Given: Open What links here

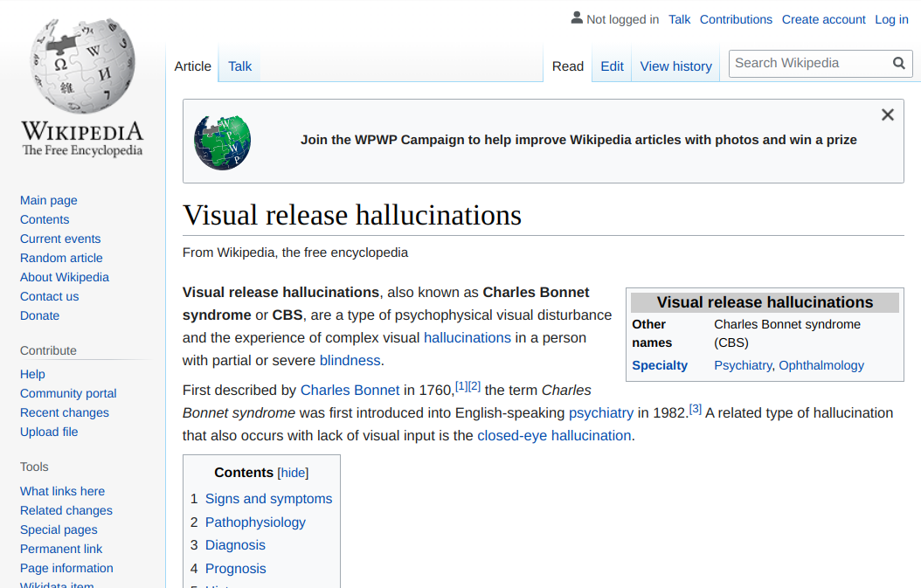Looking at the screenshot, I should (62, 491).
